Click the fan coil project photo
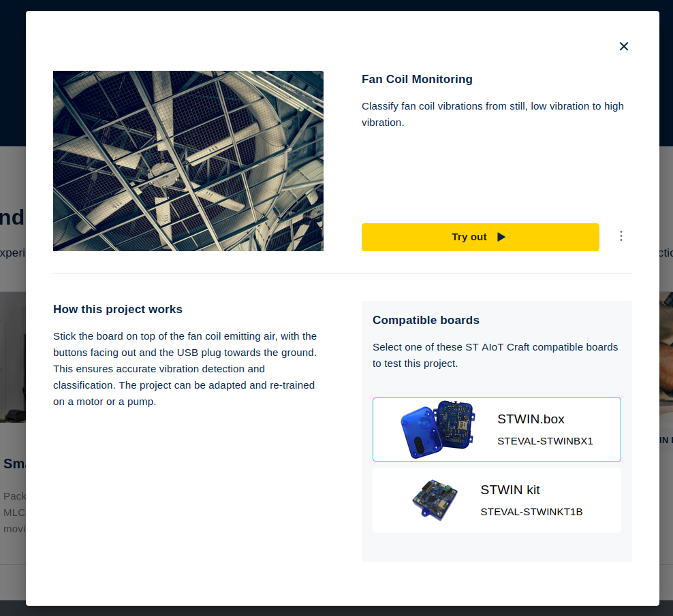673x616 pixels. pyautogui.click(x=188, y=161)
